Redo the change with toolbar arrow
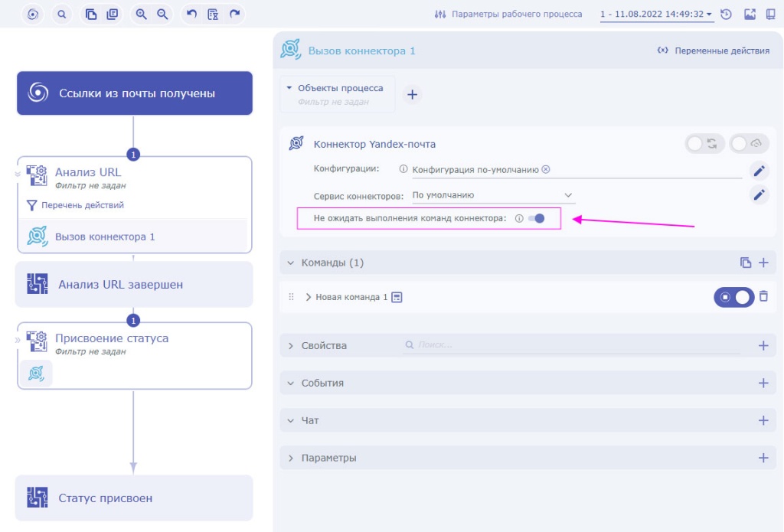This screenshot has width=784, height=532. pyautogui.click(x=234, y=14)
